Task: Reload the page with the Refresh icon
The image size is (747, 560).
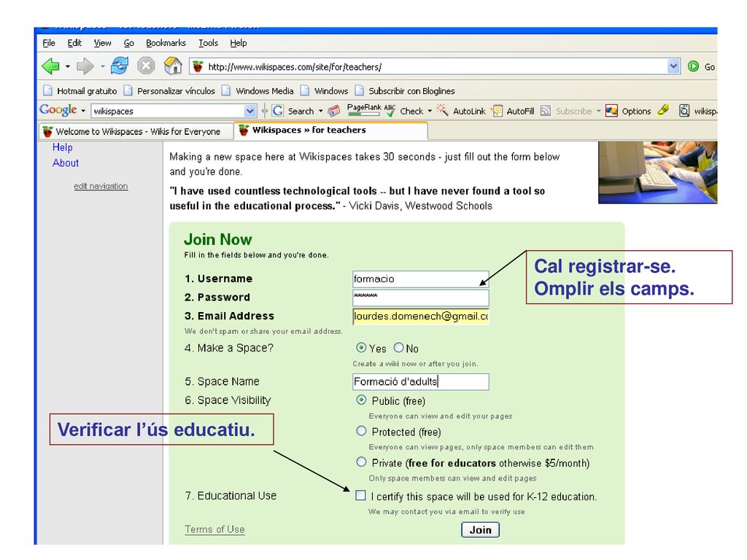Action: [x=119, y=66]
